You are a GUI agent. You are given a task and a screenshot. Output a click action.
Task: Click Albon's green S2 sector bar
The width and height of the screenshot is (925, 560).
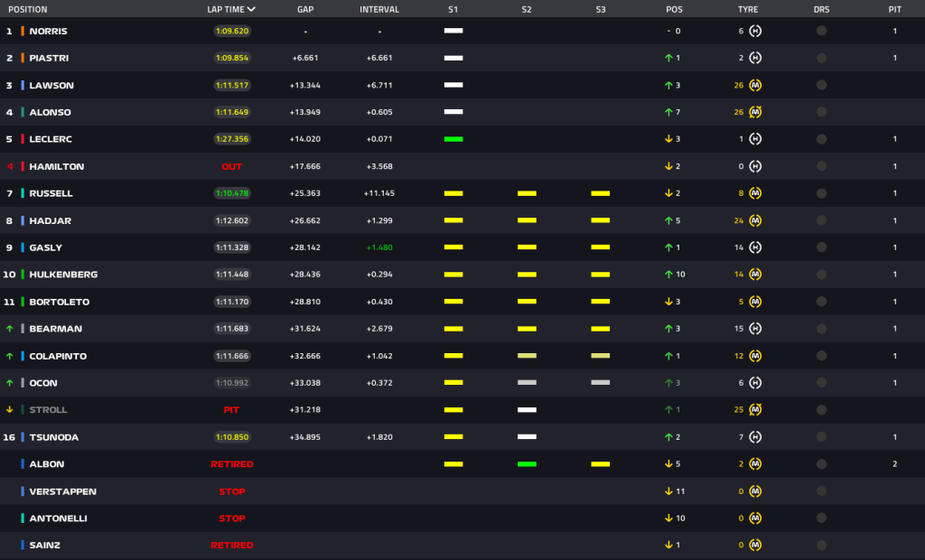point(527,464)
